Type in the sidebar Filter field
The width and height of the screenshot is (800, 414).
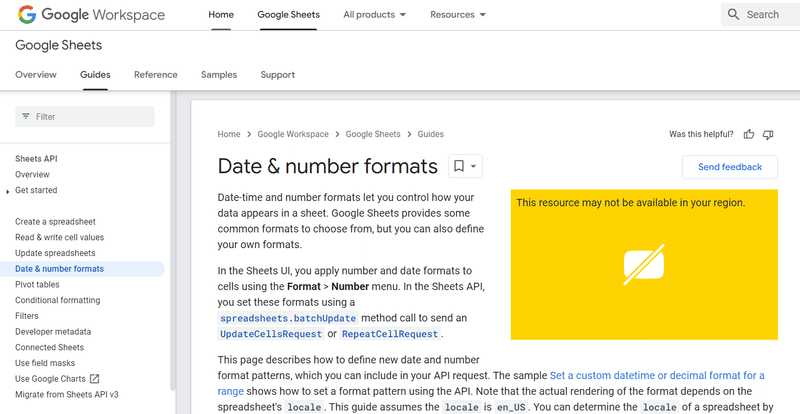[92, 117]
